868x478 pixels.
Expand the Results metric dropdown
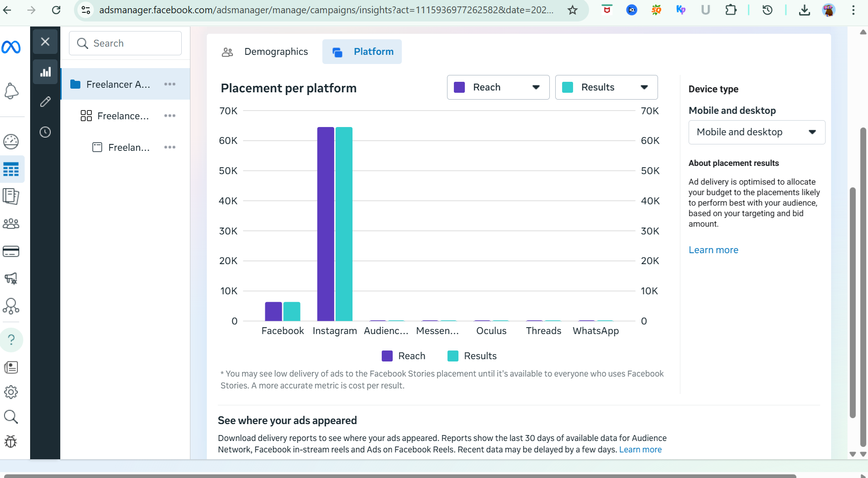point(606,87)
